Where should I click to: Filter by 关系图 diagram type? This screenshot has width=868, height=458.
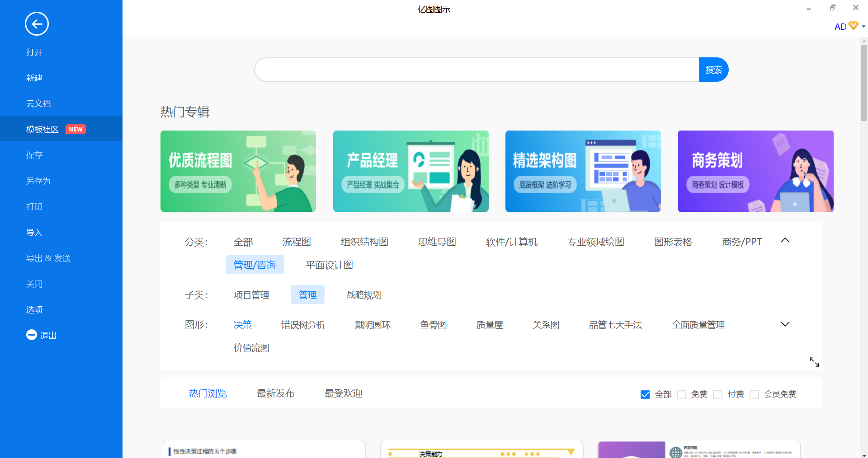coord(546,325)
